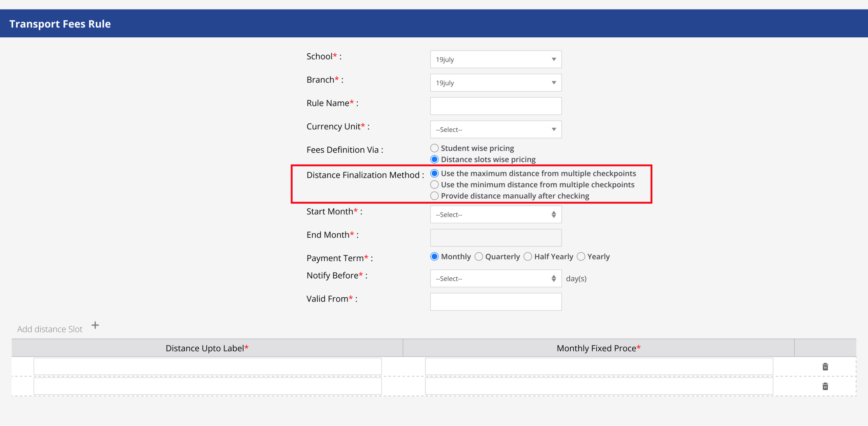
Task: Select Distance slots wise pricing option
Action: click(x=434, y=160)
